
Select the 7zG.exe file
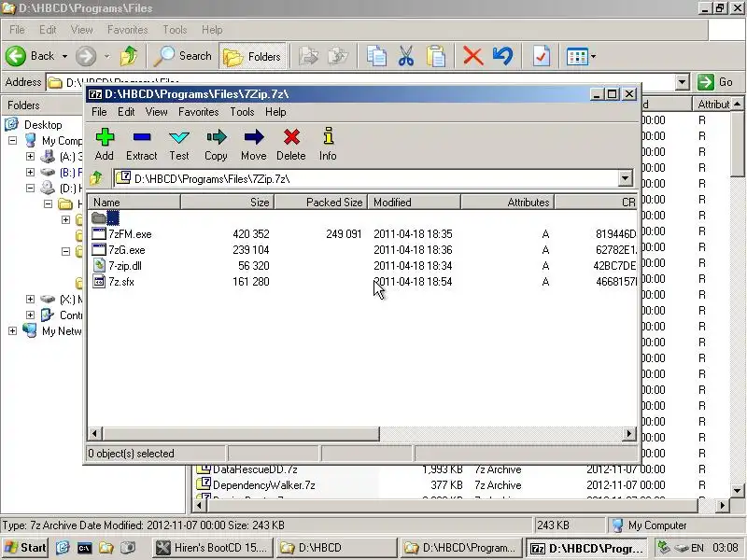[119, 250]
